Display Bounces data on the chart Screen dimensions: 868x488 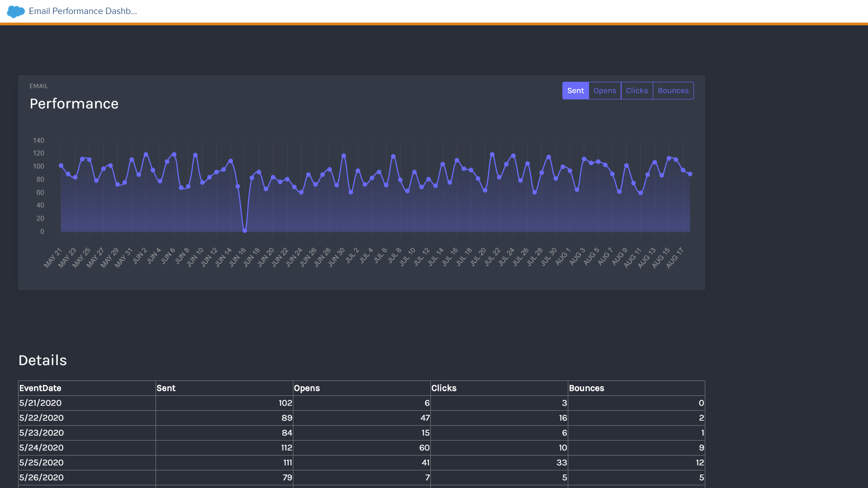coord(673,90)
